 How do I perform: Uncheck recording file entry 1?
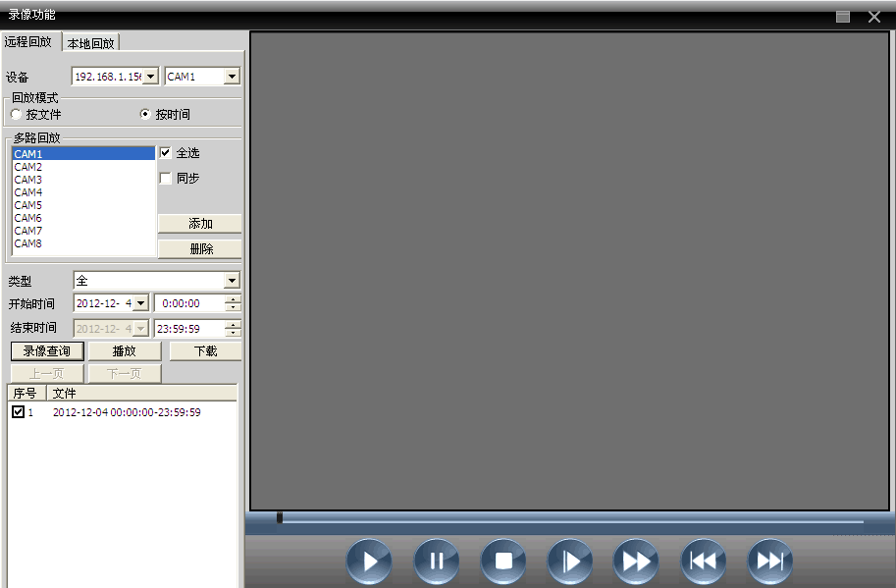point(18,412)
